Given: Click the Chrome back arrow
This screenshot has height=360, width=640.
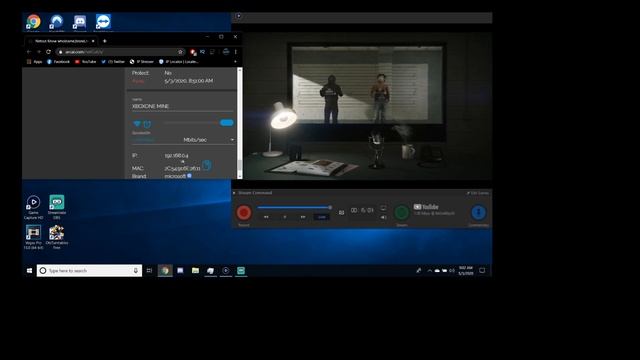Looking at the screenshot, I should (29, 52).
